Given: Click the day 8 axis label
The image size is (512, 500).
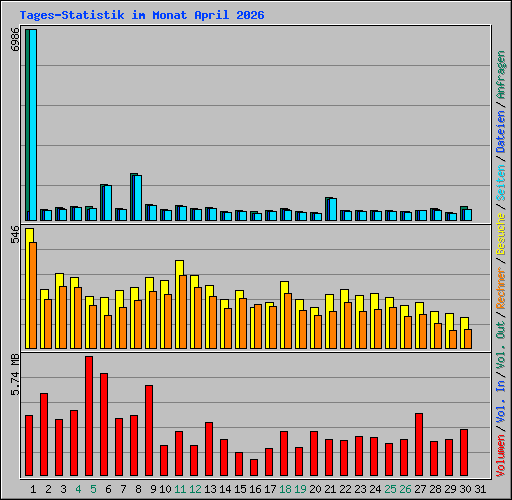Looking at the screenshot, I should point(138,489).
